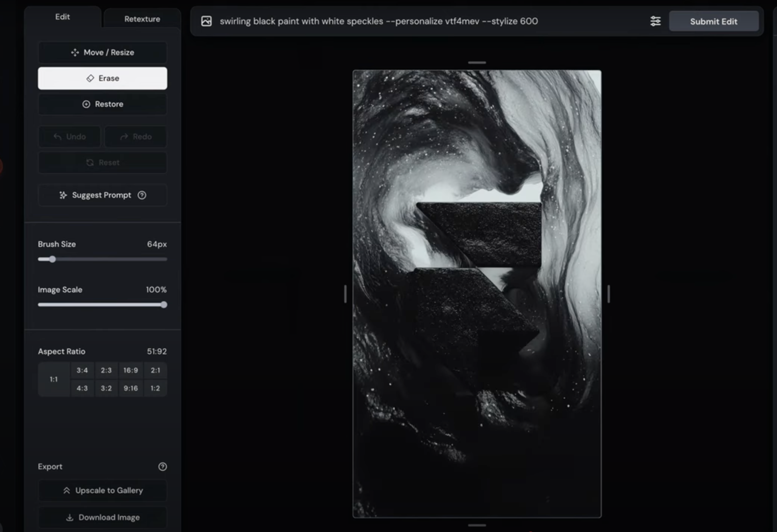This screenshot has height=532, width=777.
Task: Adjust the Brush Size slider
Action: pos(102,259)
